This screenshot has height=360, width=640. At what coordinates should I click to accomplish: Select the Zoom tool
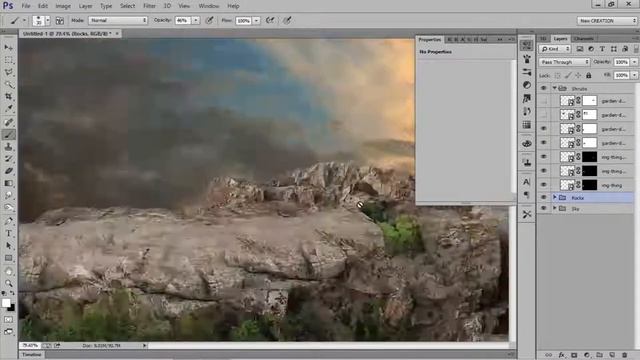tap(9, 283)
